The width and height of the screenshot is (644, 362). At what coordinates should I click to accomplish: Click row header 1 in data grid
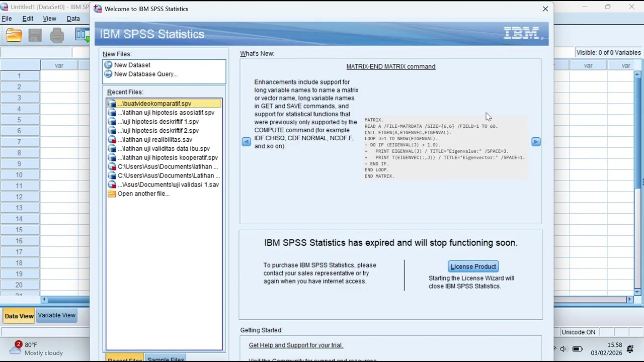point(20,76)
